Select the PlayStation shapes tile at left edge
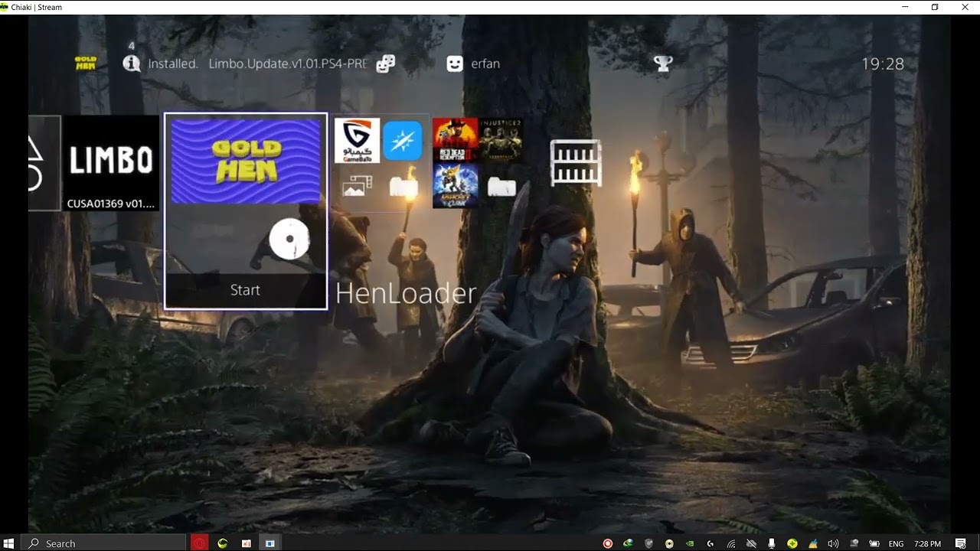The image size is (980, 551). pyautogui.click(x=44, y=163)
